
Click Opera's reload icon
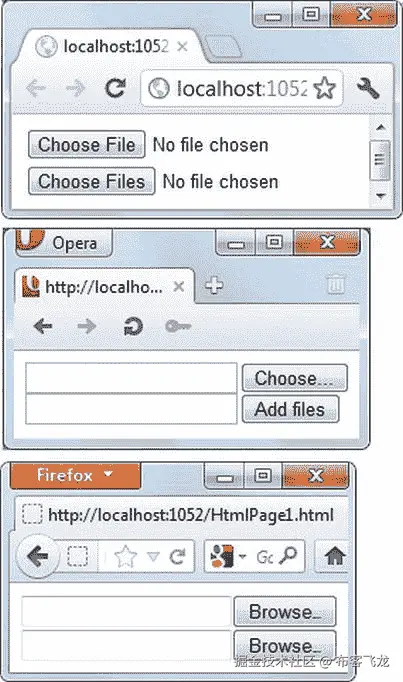coord(133,326)
